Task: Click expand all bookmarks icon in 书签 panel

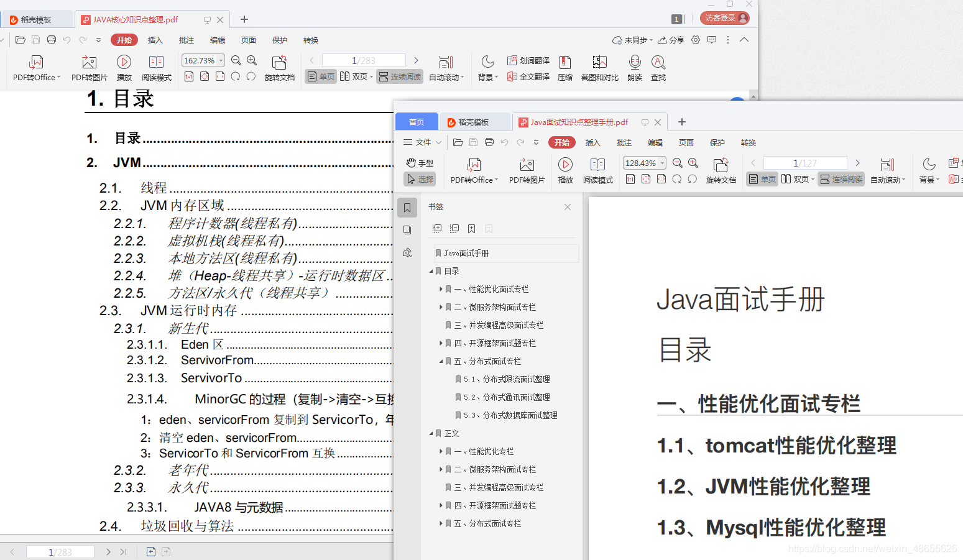Action: click(x=437, y=229)
